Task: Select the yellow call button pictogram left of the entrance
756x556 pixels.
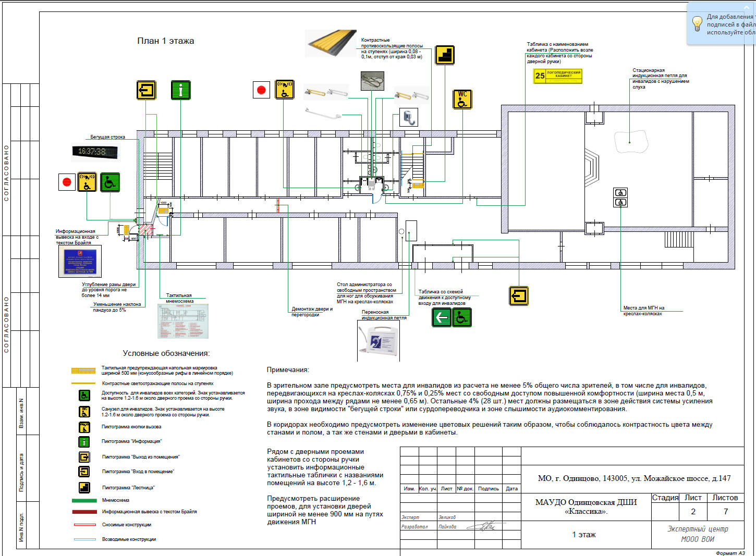Action: (x=87, y=182)
